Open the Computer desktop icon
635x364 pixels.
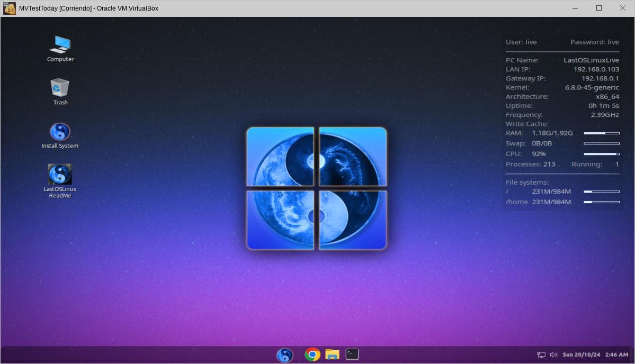pyautogui.click(x=60, y=45)
